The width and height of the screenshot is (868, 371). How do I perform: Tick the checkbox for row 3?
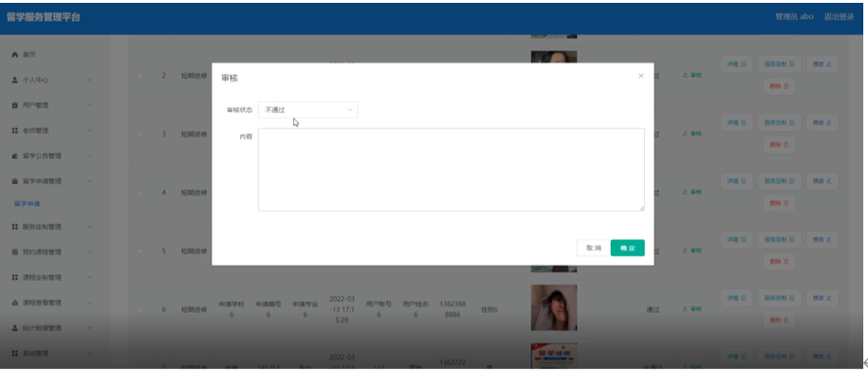click(x=140, y=134)
